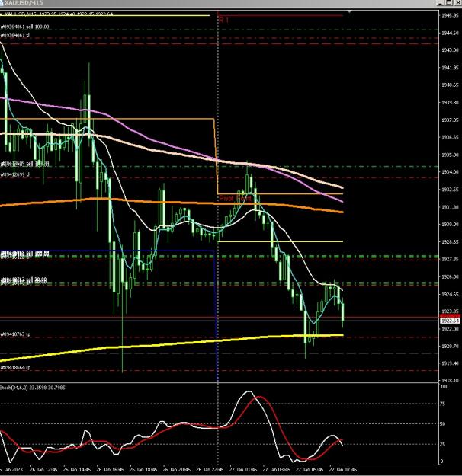Select the #89364861 sl stop-loss label

[x=15, y=35]
